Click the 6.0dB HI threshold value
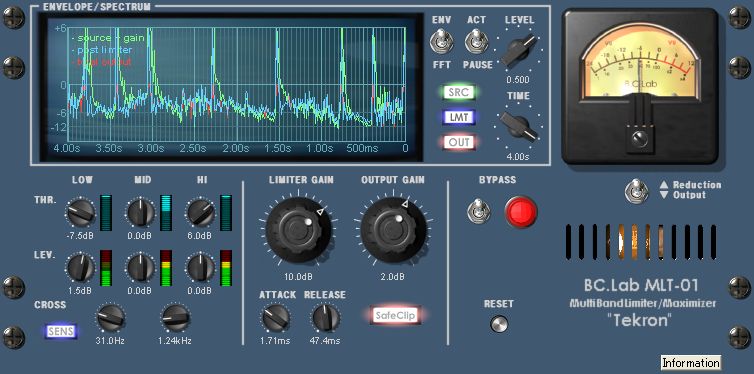This screenshot has width=754, height=374. [x=200, y=236]
